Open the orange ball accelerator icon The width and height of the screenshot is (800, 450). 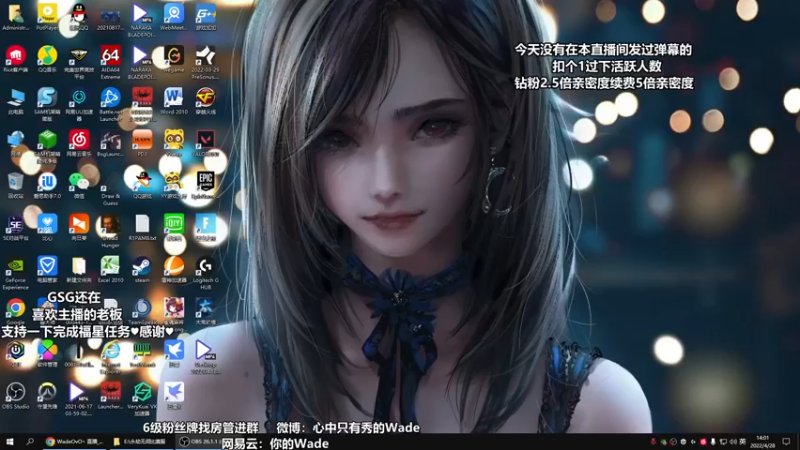coord(173,269)
